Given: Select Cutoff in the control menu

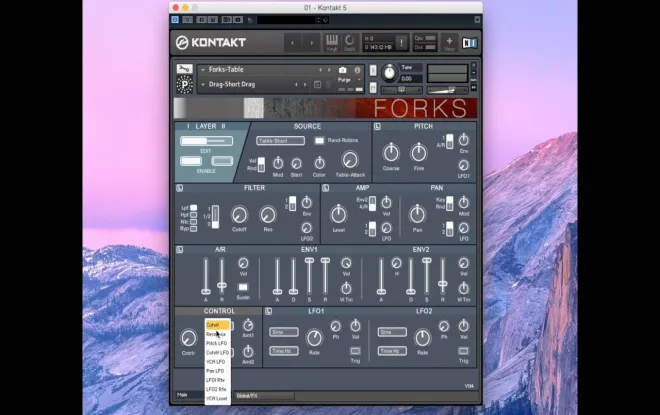Looking at the screenshot, I should [217, 325].
